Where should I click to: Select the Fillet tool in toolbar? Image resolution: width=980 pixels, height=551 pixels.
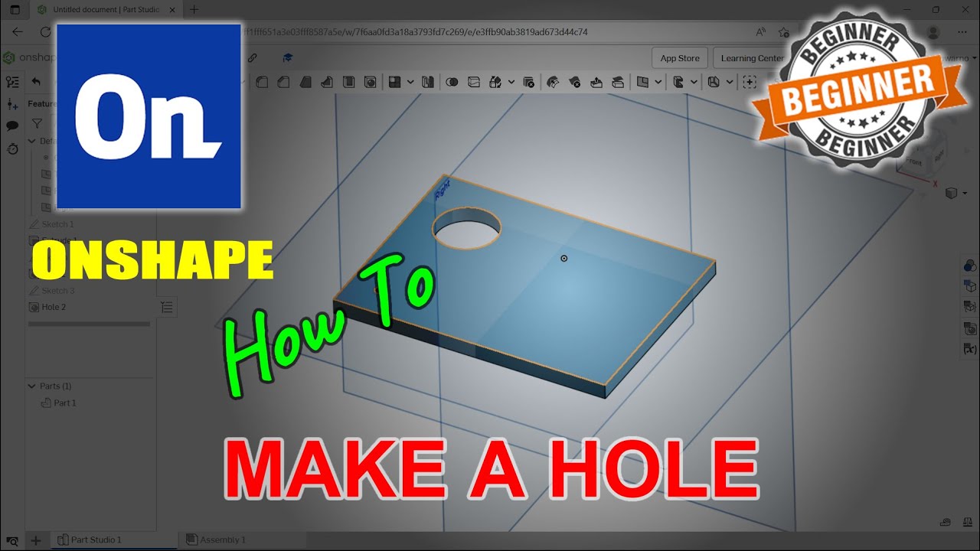tap(262, 82)
